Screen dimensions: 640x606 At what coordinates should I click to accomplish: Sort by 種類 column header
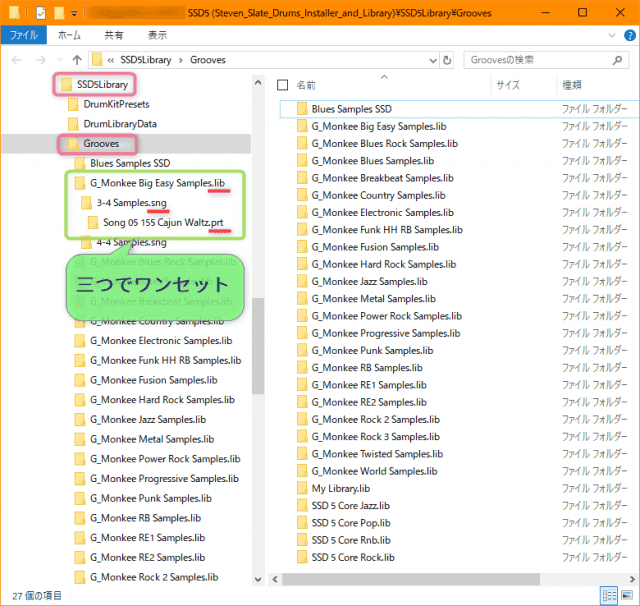[x=572, y=85]
